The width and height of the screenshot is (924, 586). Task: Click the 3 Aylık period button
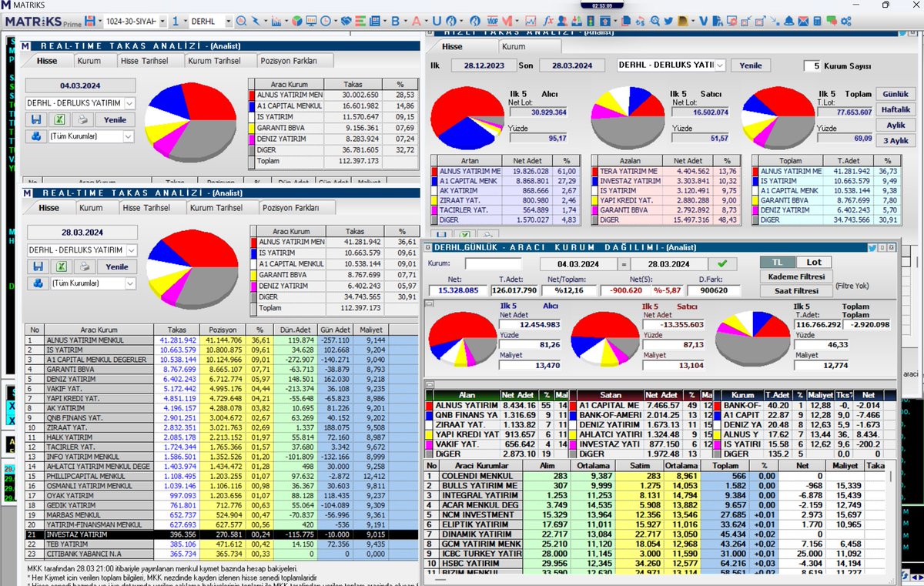click(x=895, y=140)
